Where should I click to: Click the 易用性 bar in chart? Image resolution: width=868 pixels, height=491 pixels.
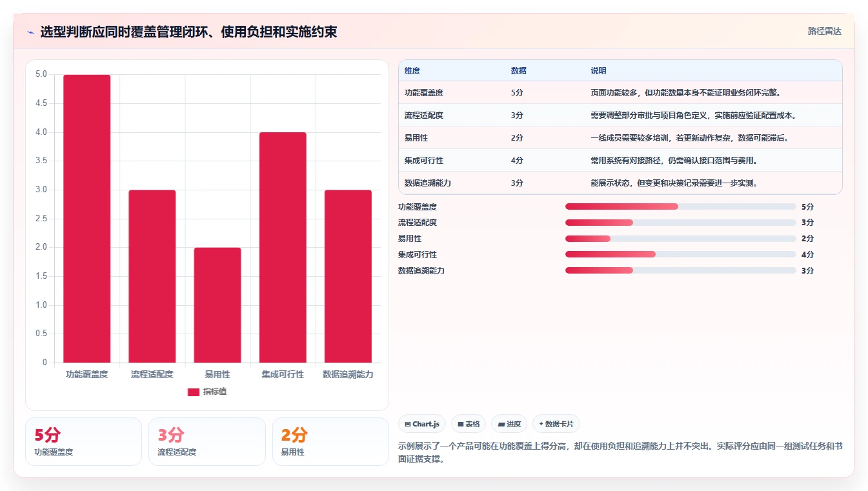click(217, 305)
